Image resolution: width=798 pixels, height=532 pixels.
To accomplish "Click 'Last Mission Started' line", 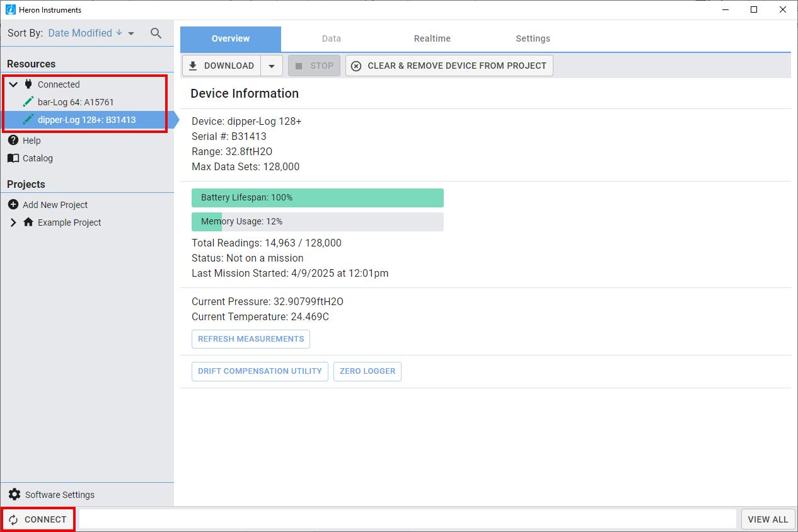I will coord(290,273).
